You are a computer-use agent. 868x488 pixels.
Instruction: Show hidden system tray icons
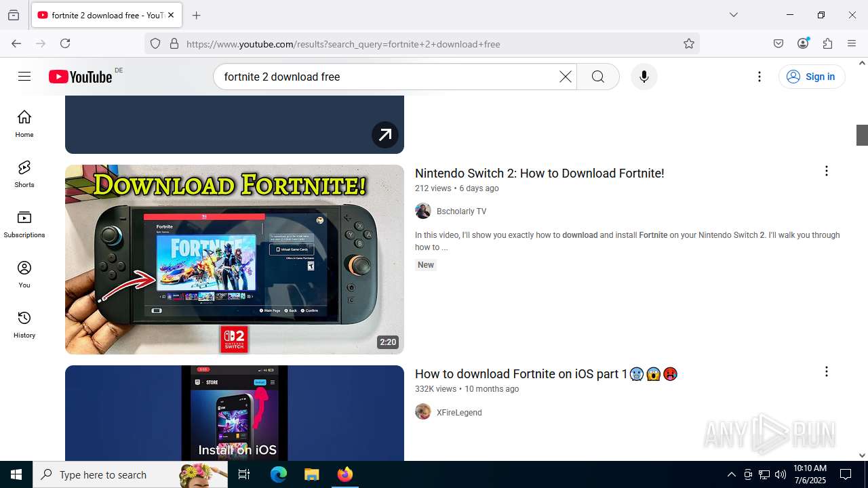[731, 474]
